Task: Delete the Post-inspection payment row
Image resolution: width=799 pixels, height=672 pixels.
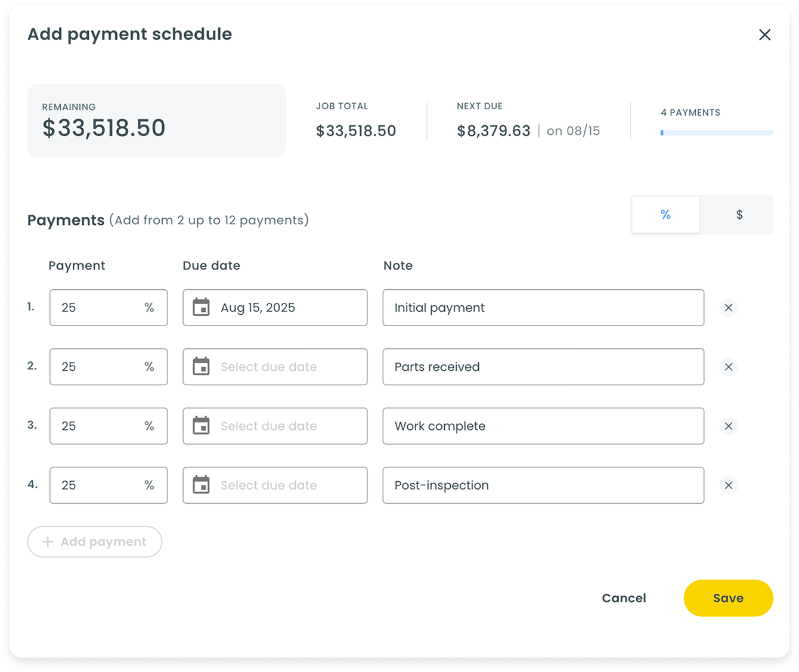Action: tap(728, 485)
